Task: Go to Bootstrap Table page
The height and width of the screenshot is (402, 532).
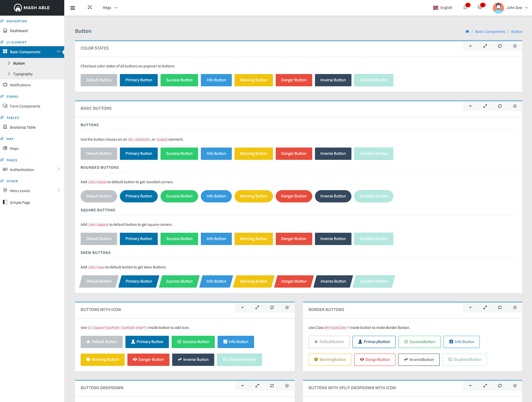Action: click(x=22, y=127)
